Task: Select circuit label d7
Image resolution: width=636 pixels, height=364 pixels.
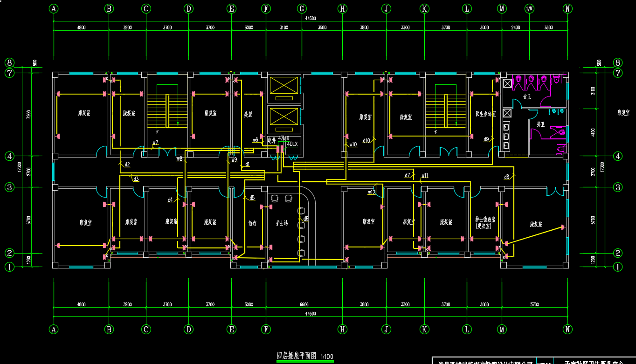Action: pyautogui.click(x=408, y=176)
